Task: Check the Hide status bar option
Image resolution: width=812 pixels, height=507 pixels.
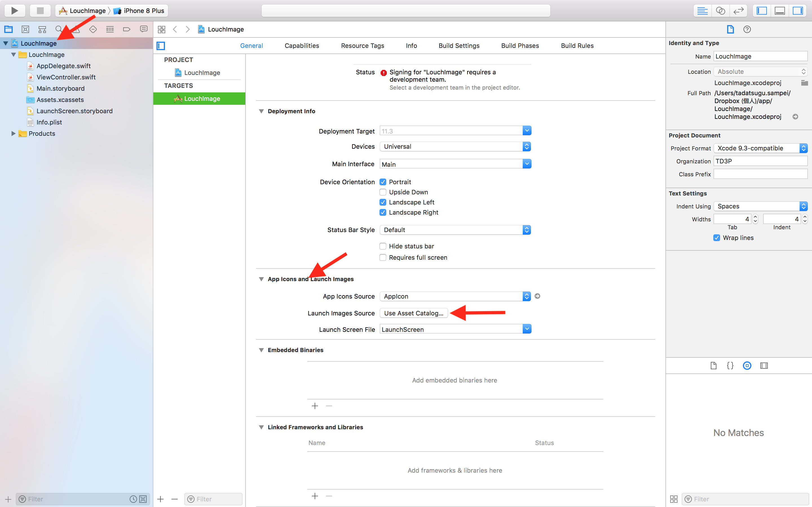Action: pyautogui.click(x=383, y=246)
